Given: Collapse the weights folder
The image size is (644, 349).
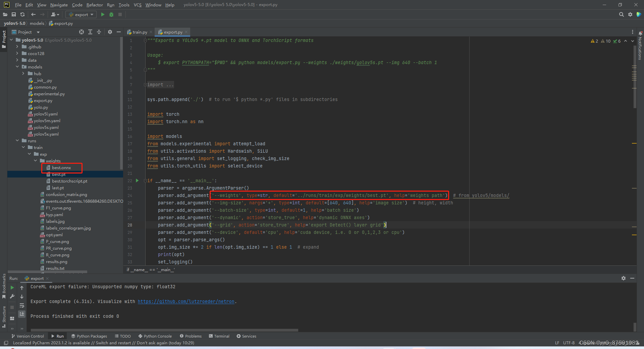Looking at the screenshot, I should coord(35,161).
